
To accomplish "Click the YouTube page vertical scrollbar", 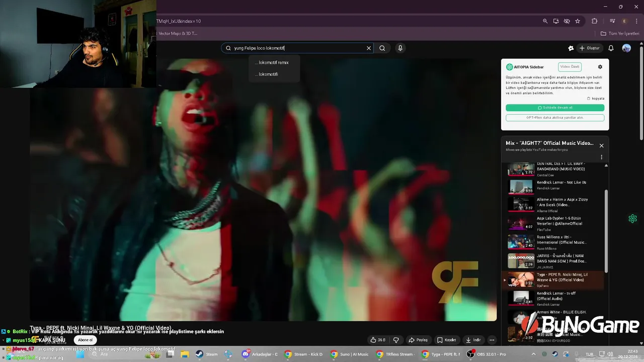I will [641, 93].
